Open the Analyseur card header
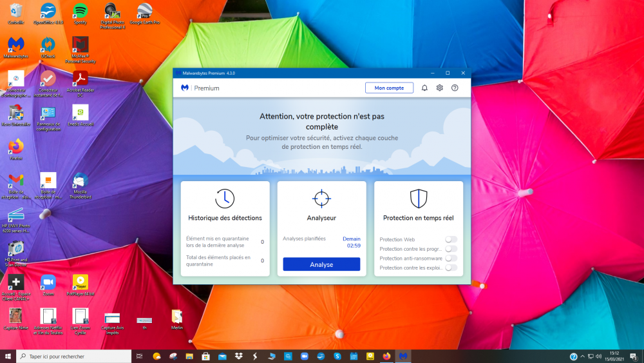Image resolution: width=644 pixels, height=363 pixels. (321, 218)
